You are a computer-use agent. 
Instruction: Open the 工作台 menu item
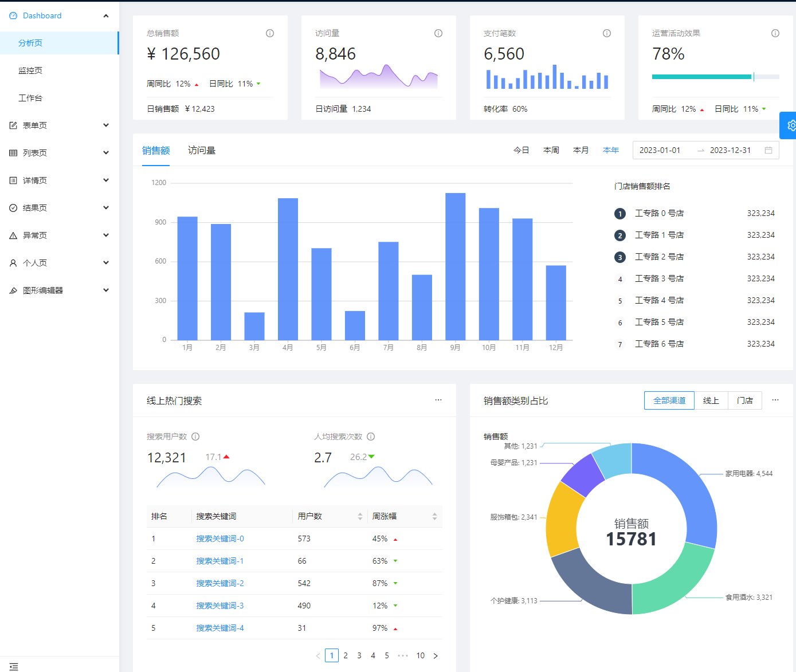(x=60, y=98)
